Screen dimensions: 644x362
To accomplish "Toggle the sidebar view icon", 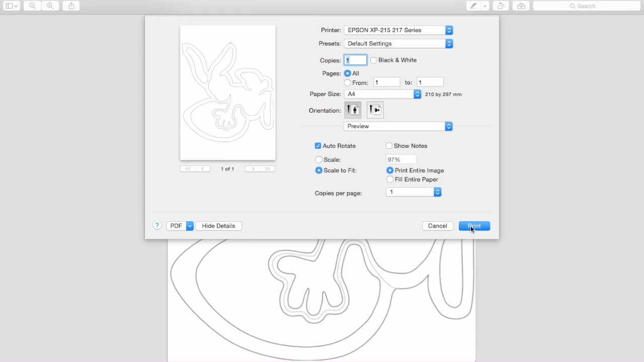I will (8, 6).
